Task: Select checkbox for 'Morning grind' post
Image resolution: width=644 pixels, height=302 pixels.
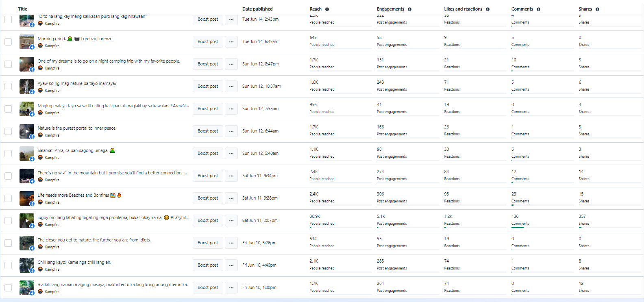Action: pyautogui.click(x=8, y=42)
